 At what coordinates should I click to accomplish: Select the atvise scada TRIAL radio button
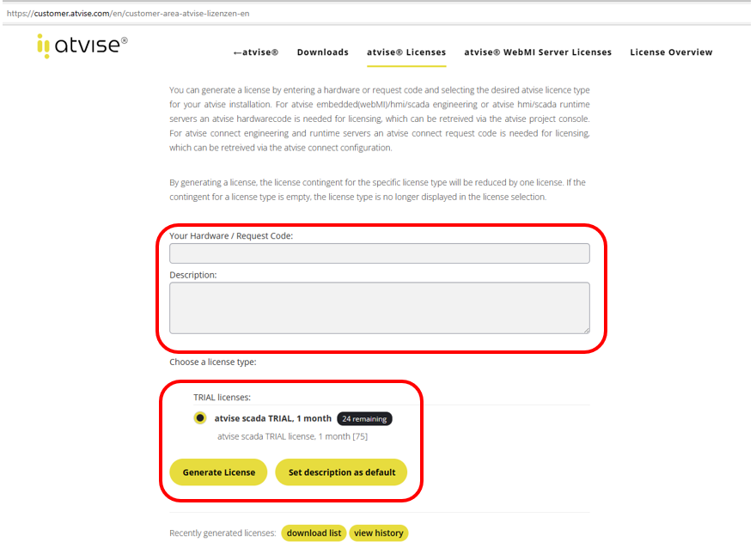(x=200, y=418)
